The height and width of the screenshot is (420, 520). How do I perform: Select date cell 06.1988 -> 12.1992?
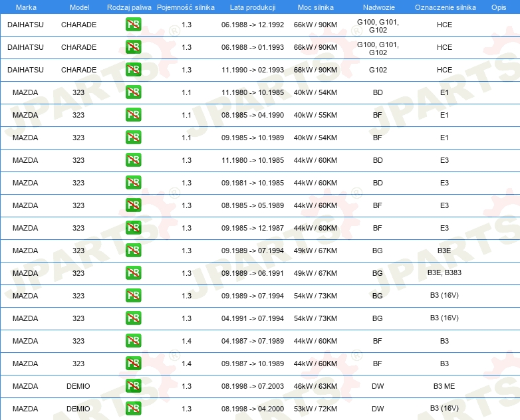[253, 25]
